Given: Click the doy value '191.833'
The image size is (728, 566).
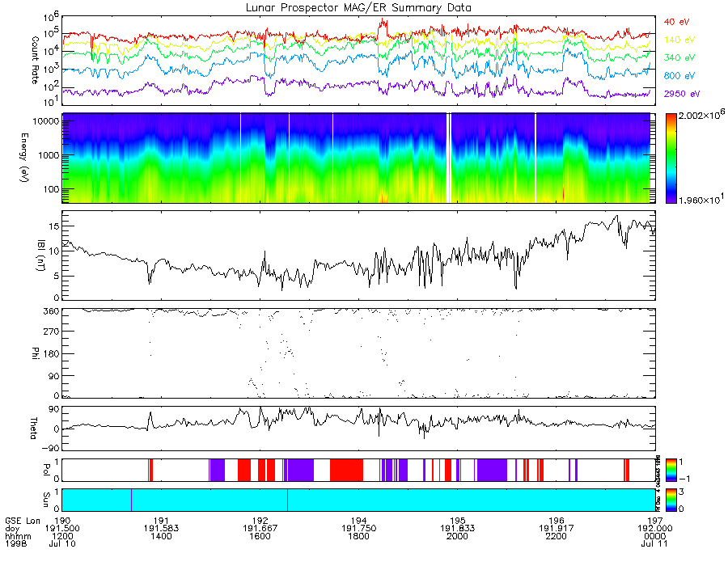Looking at the screenshot, I should pyautogui.click(x=457, y=529).
